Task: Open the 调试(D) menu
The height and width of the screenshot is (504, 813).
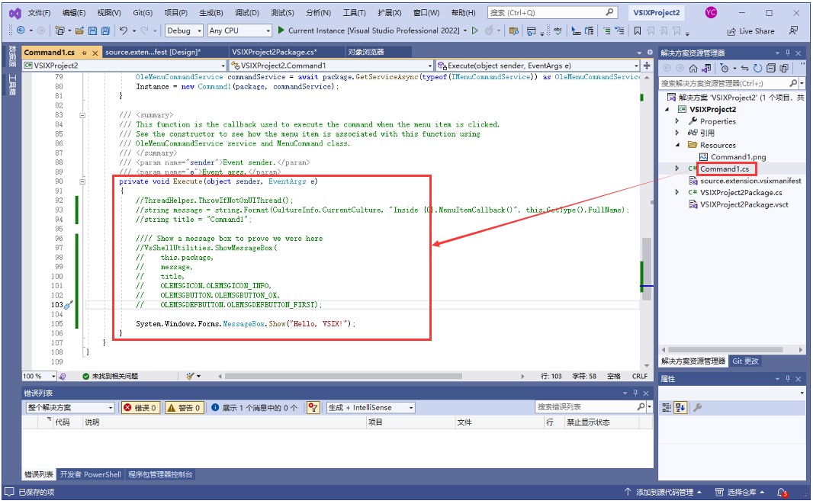Action: coord(247,12)
